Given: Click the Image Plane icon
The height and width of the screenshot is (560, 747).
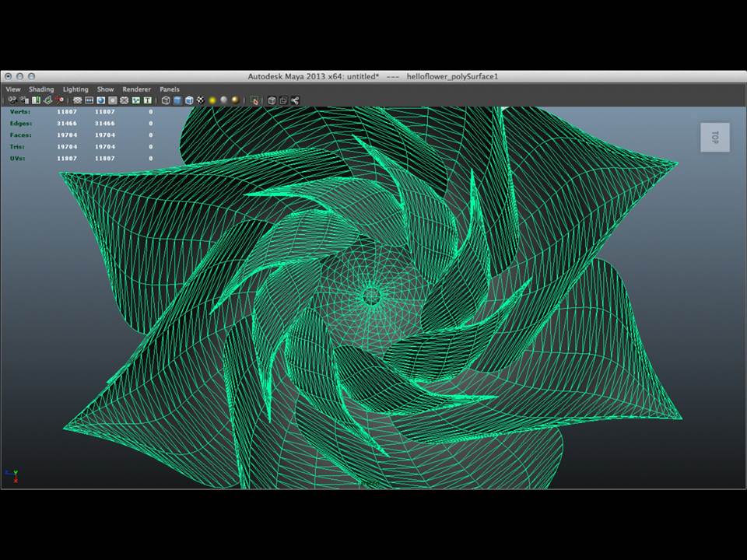Looking at the screenshot, I should coord(47,100).
